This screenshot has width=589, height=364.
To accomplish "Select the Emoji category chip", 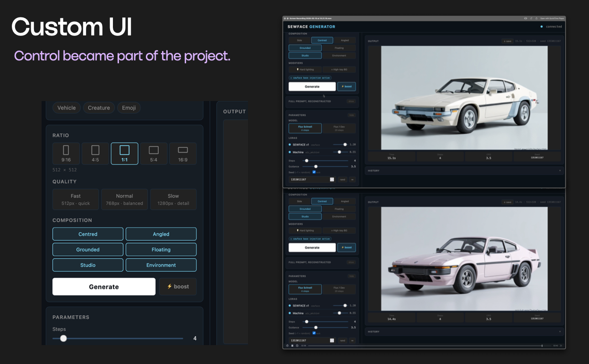I will point(129,108).
